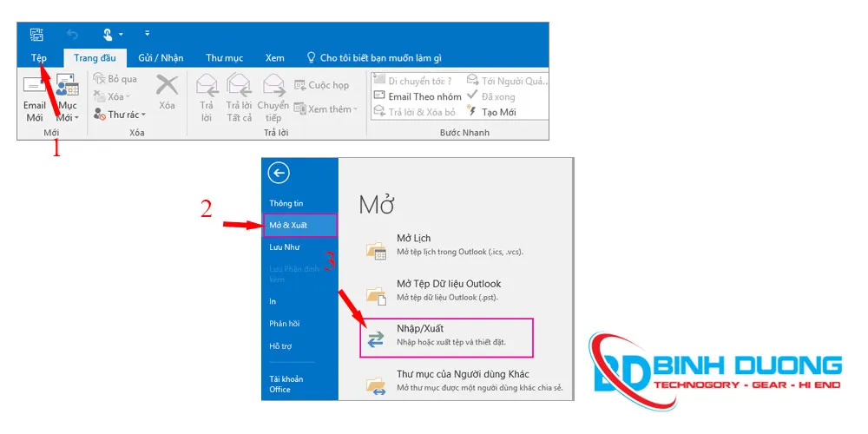
Task: Click the Cho tôi biết search box
Action: click(x=375, y=58)
